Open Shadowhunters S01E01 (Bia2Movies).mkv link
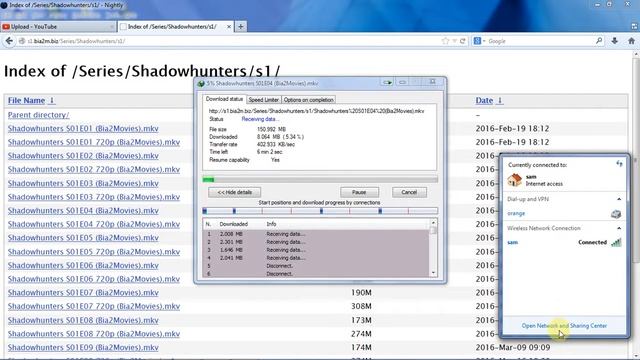Image resolution: width=640 pixels, height=360 pixels. click(83, 129)
